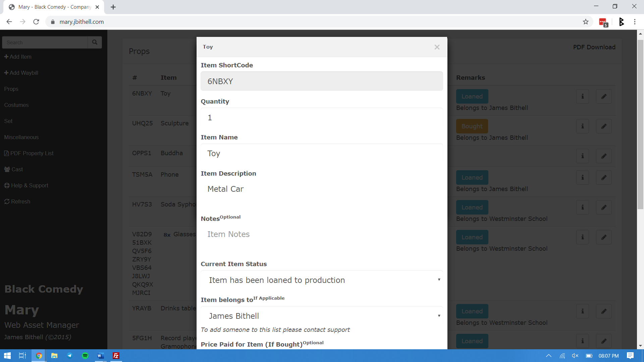Viewport: 644px width, 362px height.
Task: Click edit pencil for Drinks table row
Action: (604, 311)
